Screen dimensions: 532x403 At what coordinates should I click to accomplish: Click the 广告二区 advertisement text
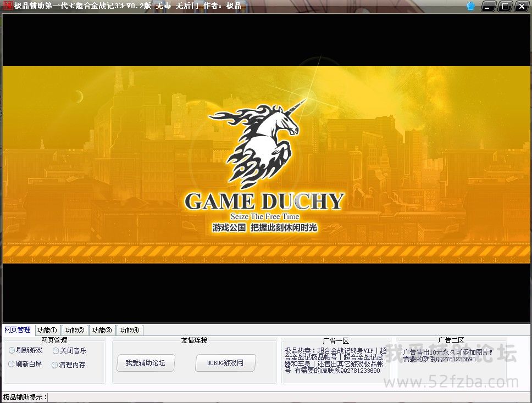click(448, 356)
